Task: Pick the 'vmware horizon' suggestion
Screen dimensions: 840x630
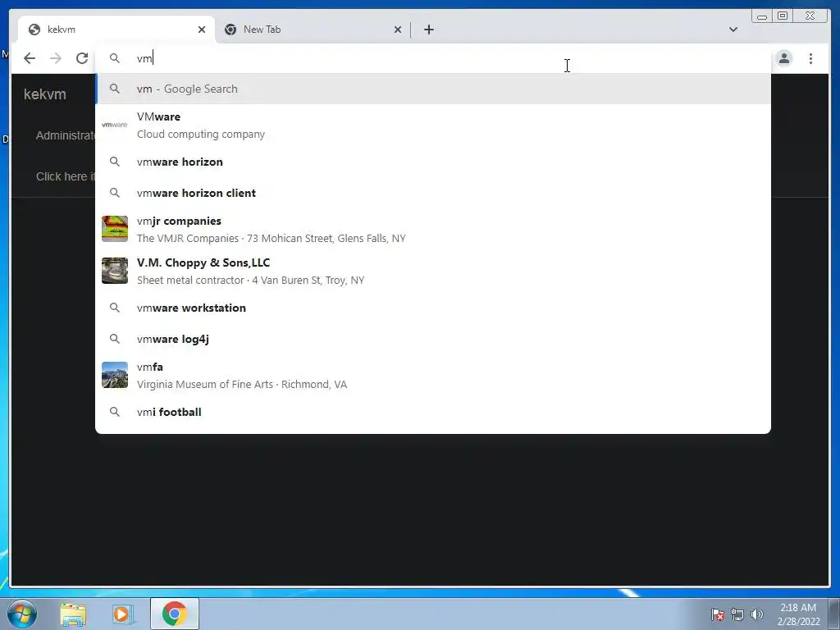Action: click(x=433, y=162)
